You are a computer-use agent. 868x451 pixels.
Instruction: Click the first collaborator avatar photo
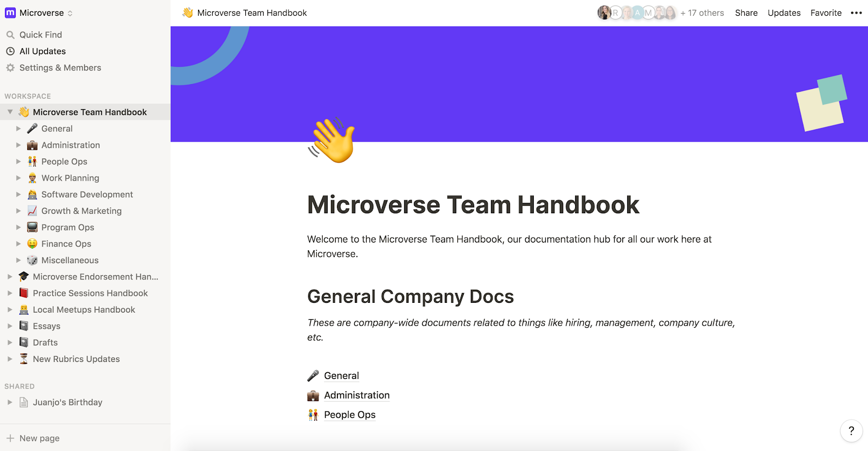604,12
